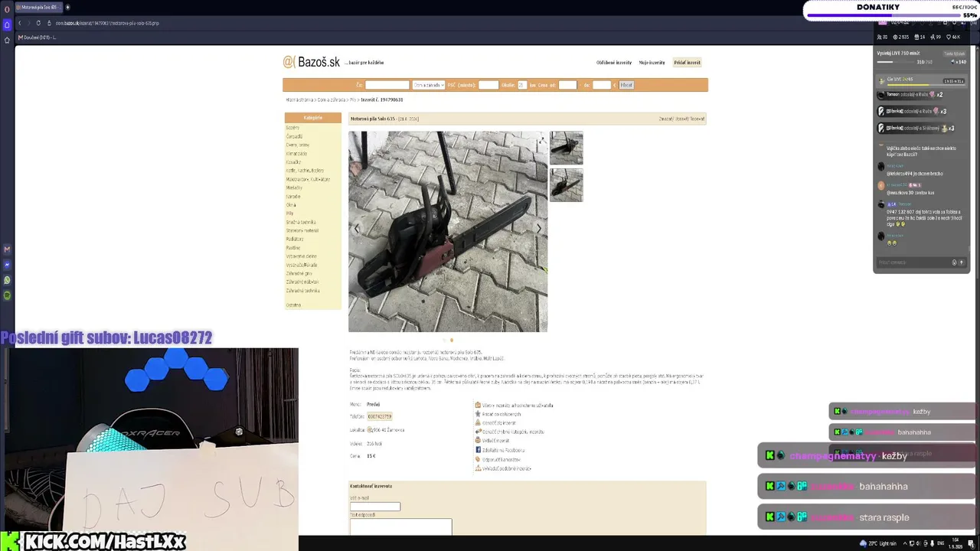Screen dimensions: 980x551
Task: Click the star icon to add to favourites
Action: pos(478,414)
